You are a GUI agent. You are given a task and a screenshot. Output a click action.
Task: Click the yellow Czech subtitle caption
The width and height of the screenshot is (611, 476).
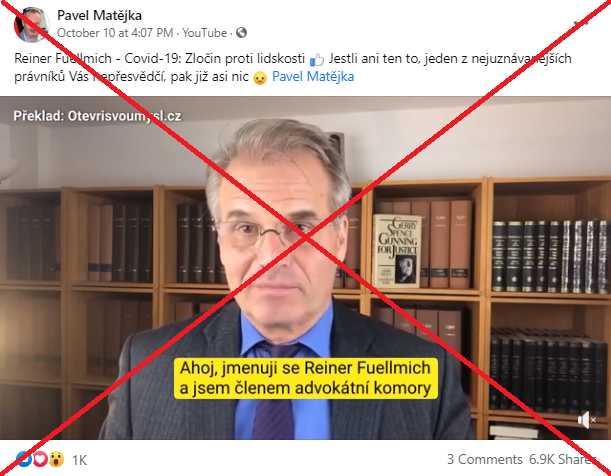tap(306, 378)
